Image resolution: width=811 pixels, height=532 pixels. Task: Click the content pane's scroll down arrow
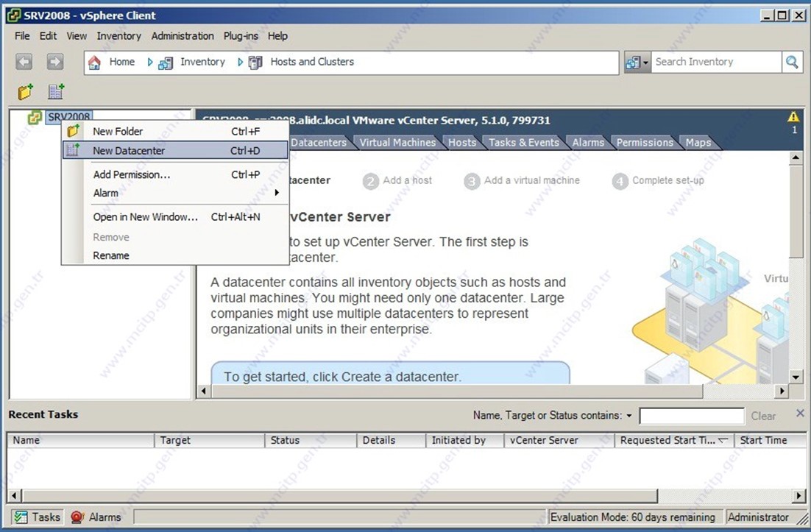tap(796, 377)
